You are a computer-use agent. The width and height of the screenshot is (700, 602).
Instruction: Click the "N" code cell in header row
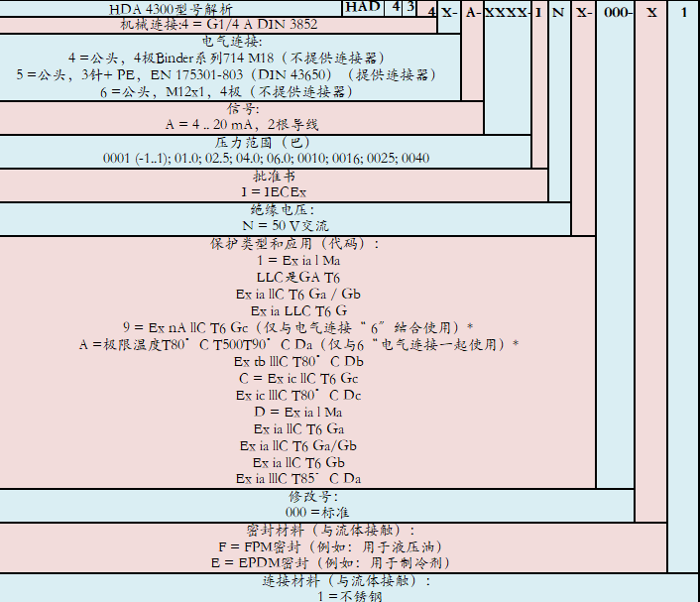pos(558,12)
